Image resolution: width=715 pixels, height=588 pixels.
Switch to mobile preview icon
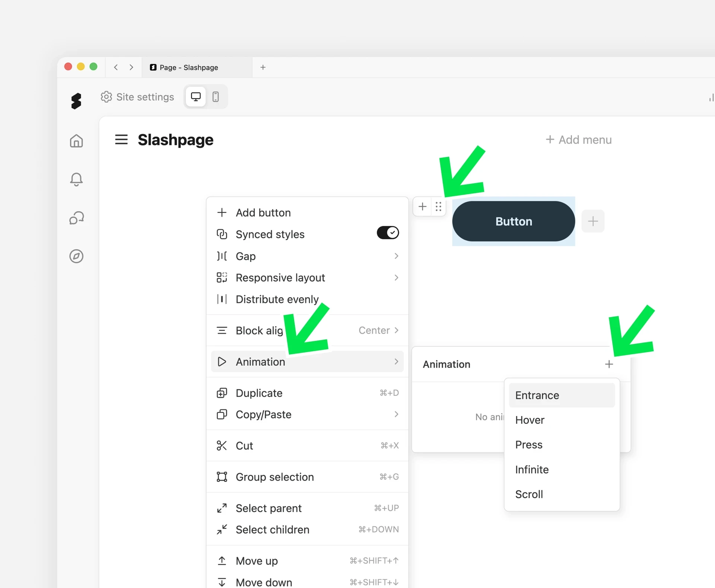point(215,97)
